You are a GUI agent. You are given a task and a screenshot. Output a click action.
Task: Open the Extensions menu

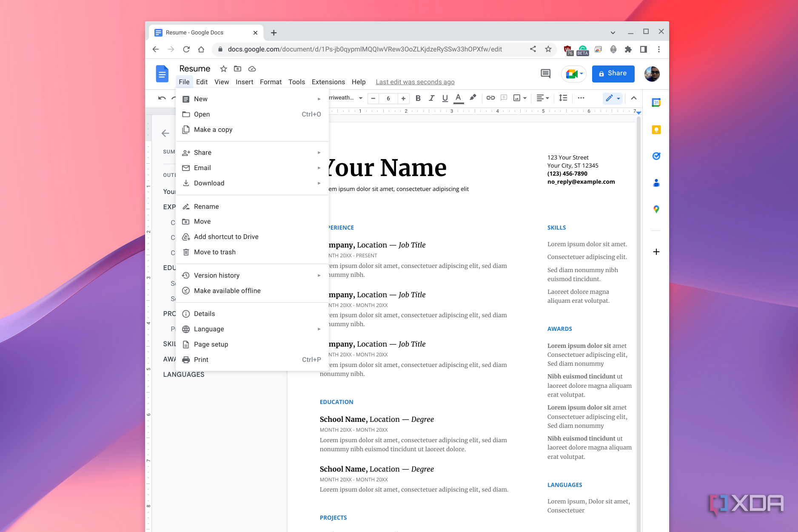click(328, 82)
